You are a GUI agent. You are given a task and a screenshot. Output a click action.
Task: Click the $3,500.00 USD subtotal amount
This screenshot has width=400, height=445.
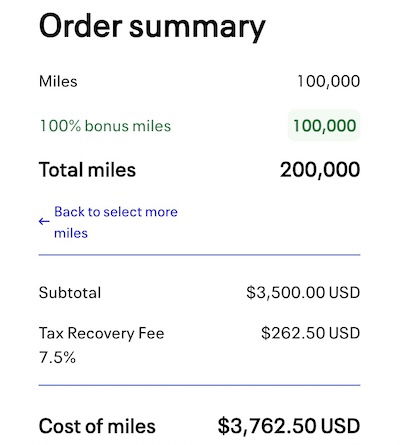pos(303,293)
